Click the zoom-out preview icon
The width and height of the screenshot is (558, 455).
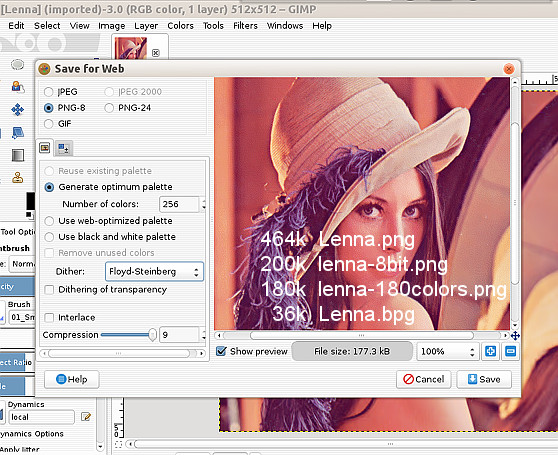coord(510,351)
